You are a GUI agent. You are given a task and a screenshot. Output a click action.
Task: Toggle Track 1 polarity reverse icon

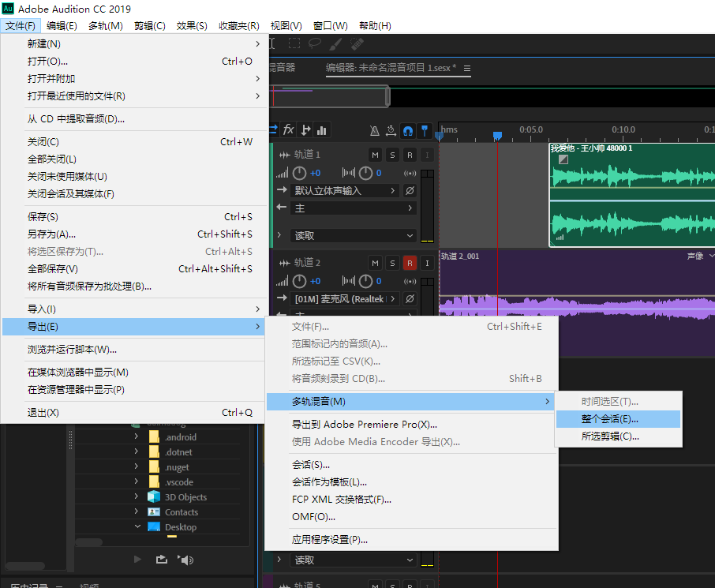click(x=410, y=191)
